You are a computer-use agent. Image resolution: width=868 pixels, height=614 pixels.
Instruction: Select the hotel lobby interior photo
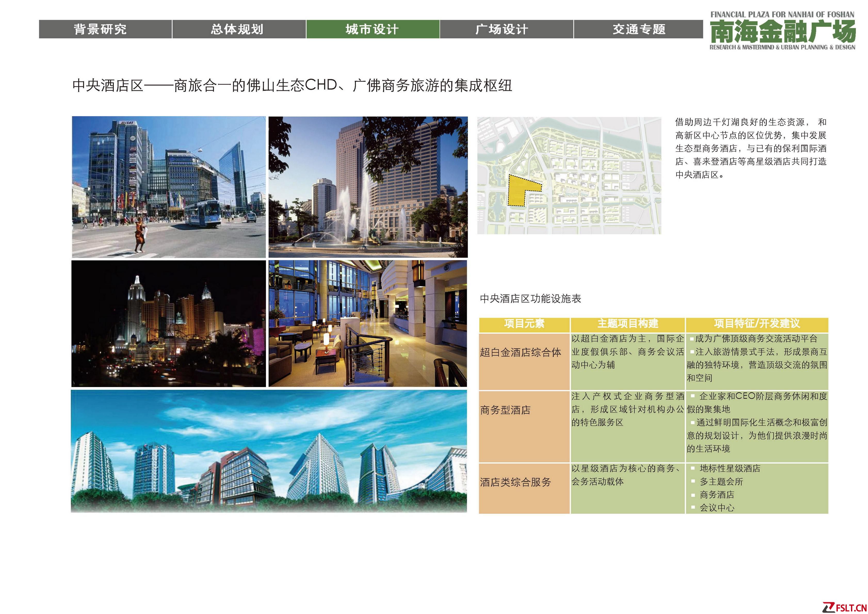[x=368, y=324]
